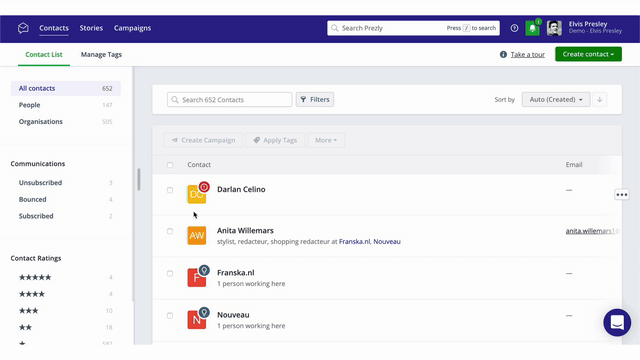
Task: Open the chat support bubble
Action: click(617, 322)
